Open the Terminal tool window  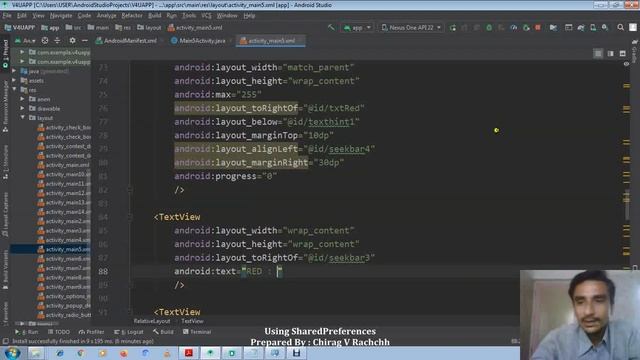(197, 332)
